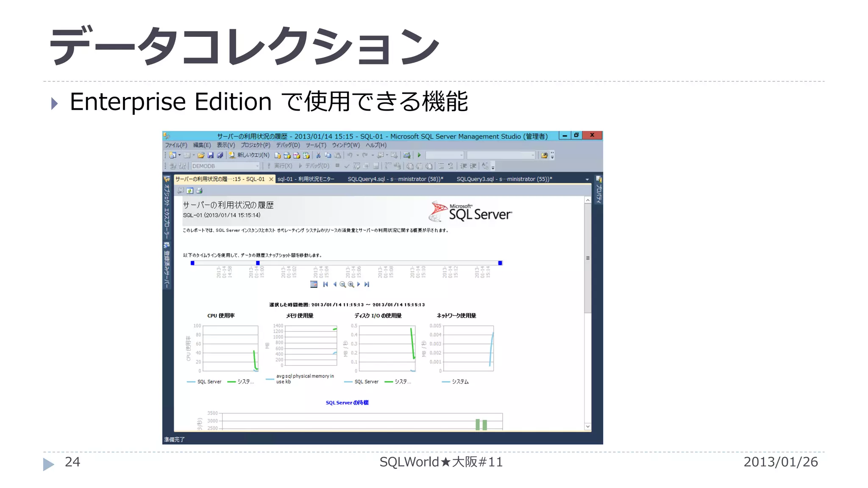Click the 新しいクエリ(N) toolbar button
The width and height of the screenshot is (868, 488).
pos(249,155)
